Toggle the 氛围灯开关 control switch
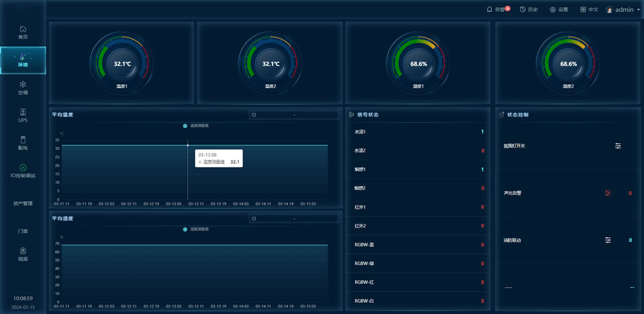This screenshot has height=314, width=644. pyautogui.click(x=618, y=146)
